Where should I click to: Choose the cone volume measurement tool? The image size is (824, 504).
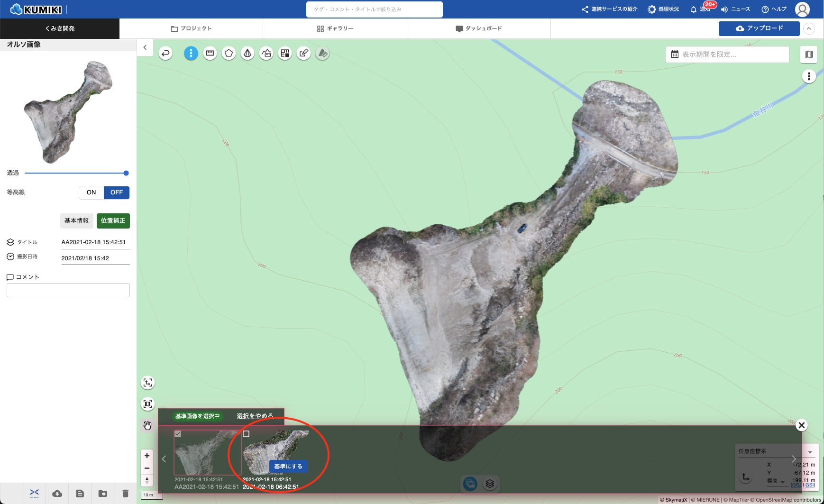coord(247,54)
